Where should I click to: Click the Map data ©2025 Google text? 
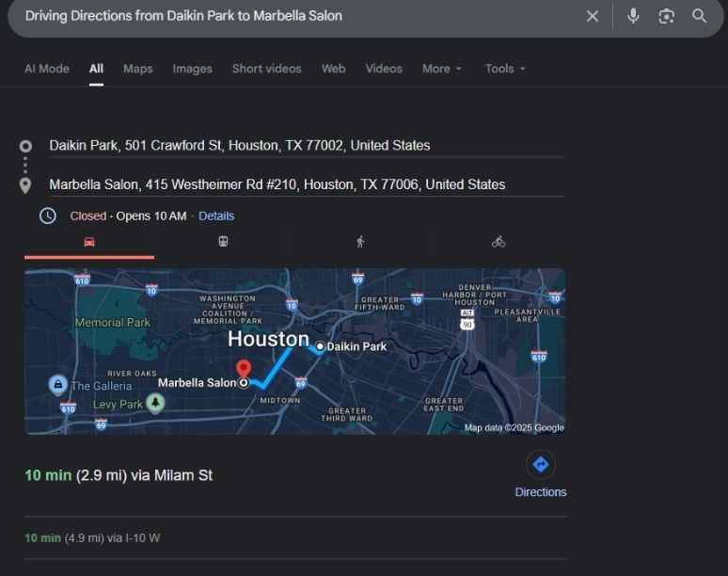pyautogui.click(x=514, y=427)
